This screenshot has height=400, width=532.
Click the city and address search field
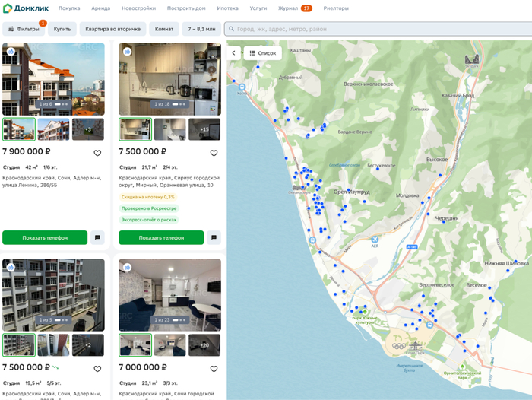tap(380, 29)
